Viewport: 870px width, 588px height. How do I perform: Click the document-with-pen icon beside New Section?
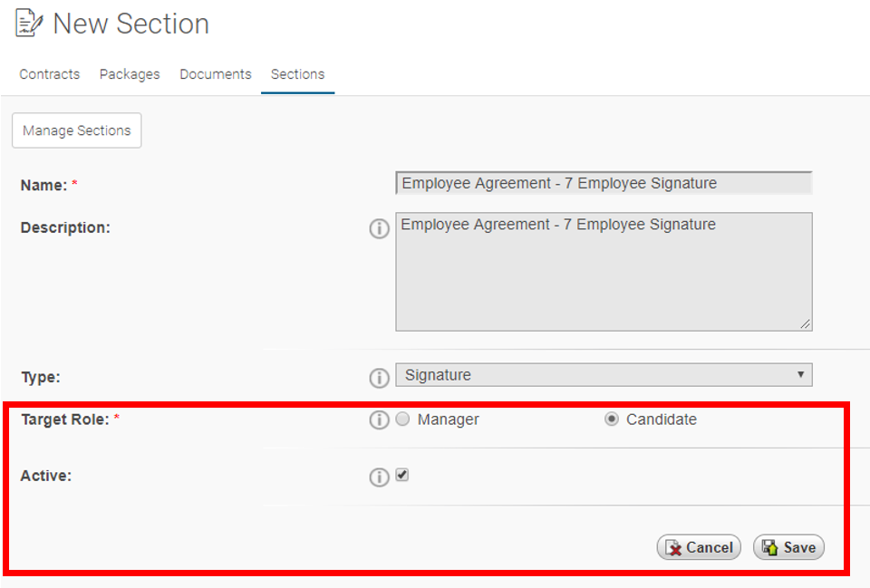[x=29, y=24]
